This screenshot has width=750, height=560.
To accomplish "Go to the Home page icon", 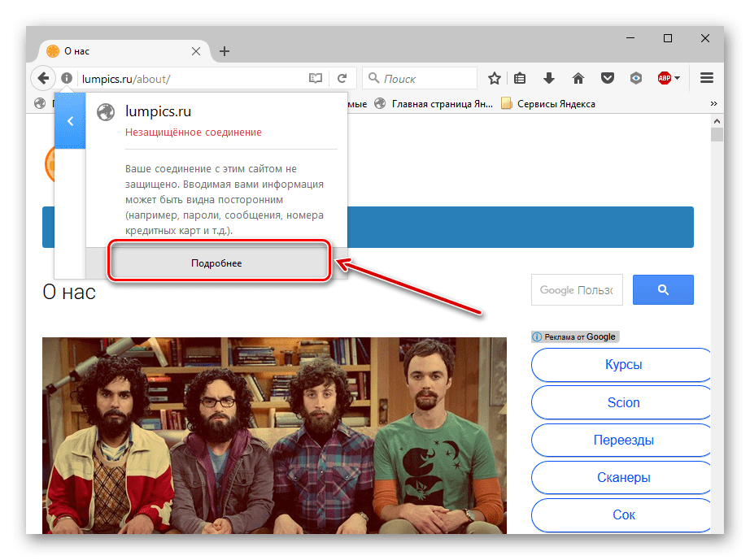I will (578, 78).
